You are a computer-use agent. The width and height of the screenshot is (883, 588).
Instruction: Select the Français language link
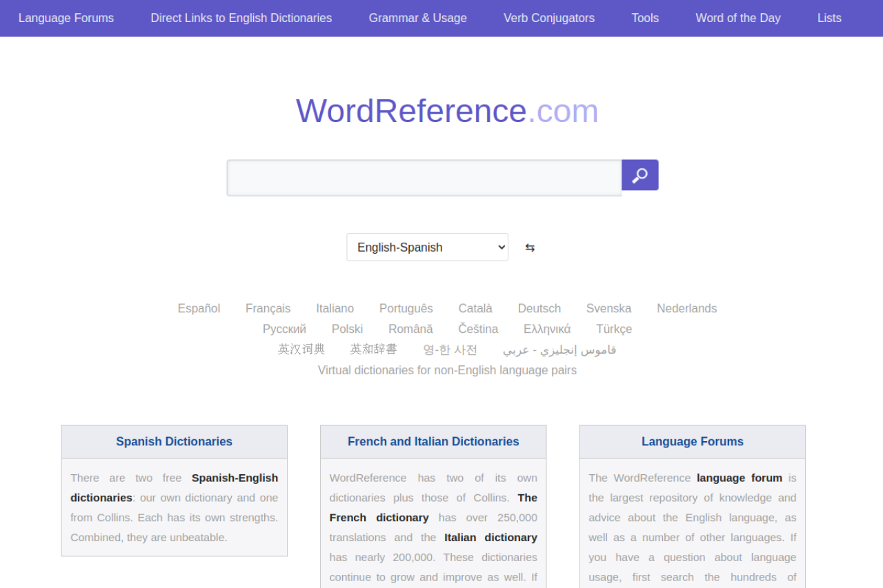pyautogui.click(x=268, y=308)
